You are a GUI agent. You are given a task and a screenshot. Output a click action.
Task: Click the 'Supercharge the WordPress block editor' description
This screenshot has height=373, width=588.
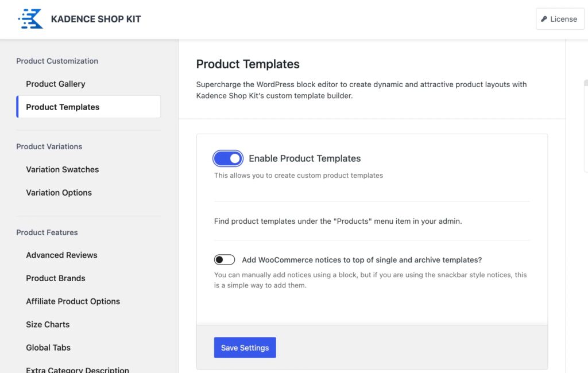(x=362, y=90)
